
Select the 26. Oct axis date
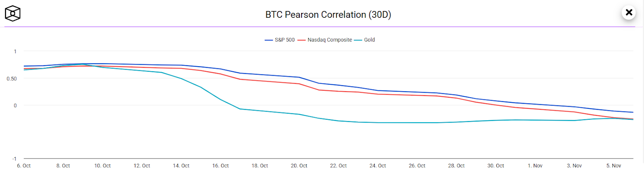417,166
